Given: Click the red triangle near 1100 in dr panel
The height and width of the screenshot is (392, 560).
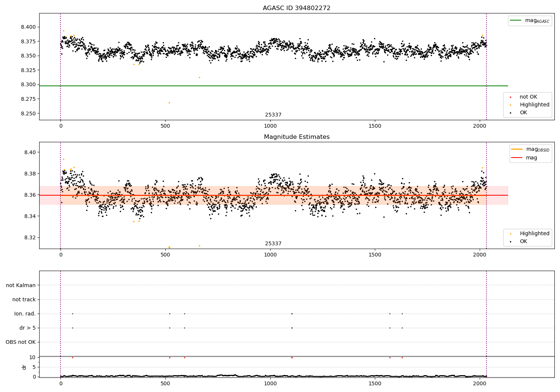Looking at the screenshot, I should [x=292, y=357].
